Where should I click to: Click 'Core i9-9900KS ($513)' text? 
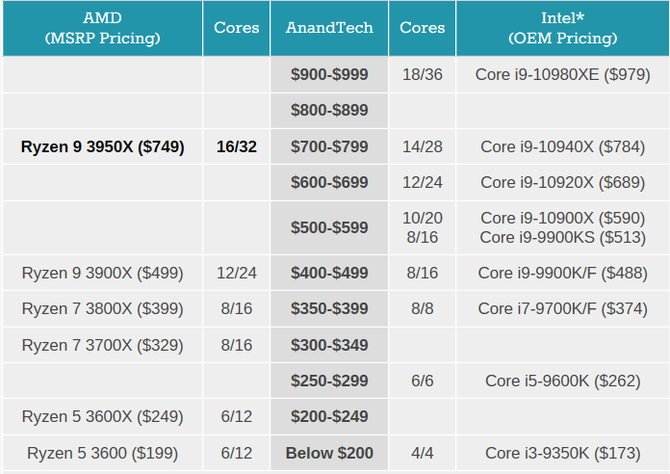tap(562, 238)
